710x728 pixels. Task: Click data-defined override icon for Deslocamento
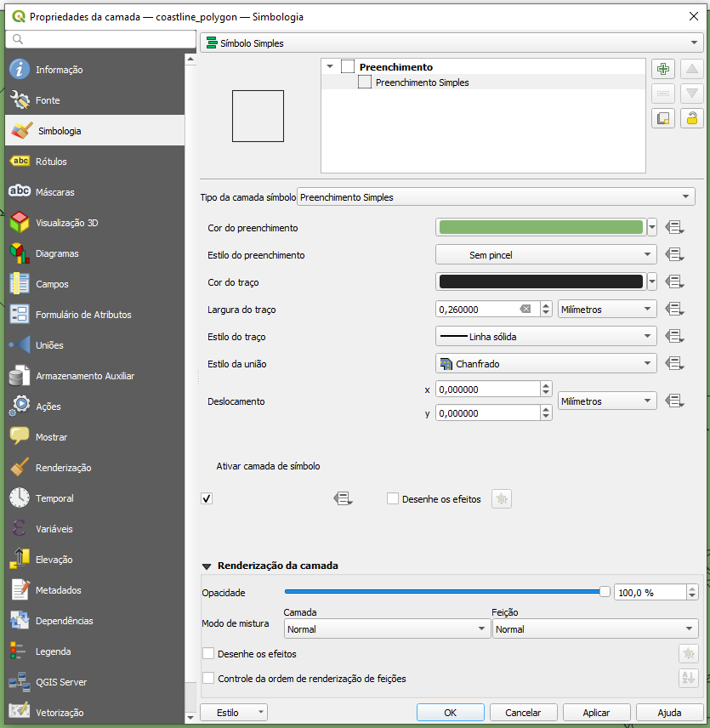point(675,401)
